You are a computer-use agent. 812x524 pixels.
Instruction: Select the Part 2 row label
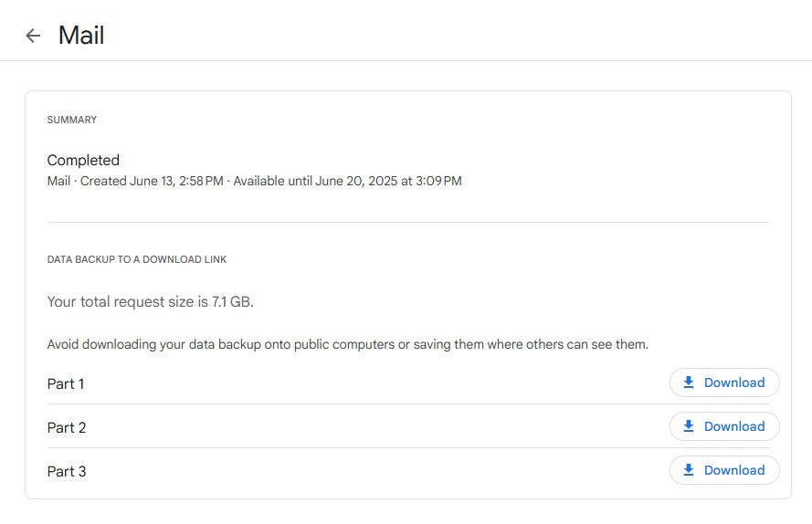point(67,428)
